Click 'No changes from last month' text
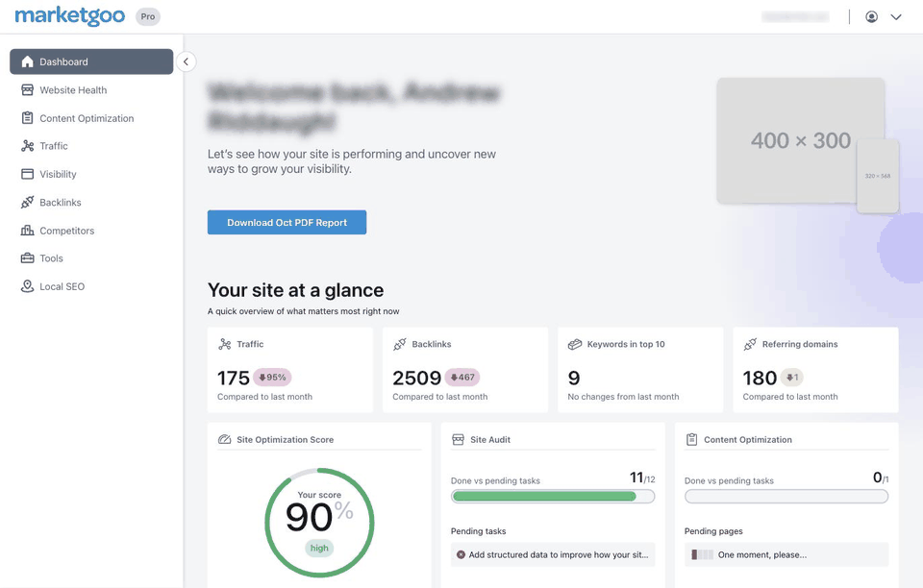The image size is (923, 588). (623, 397)
